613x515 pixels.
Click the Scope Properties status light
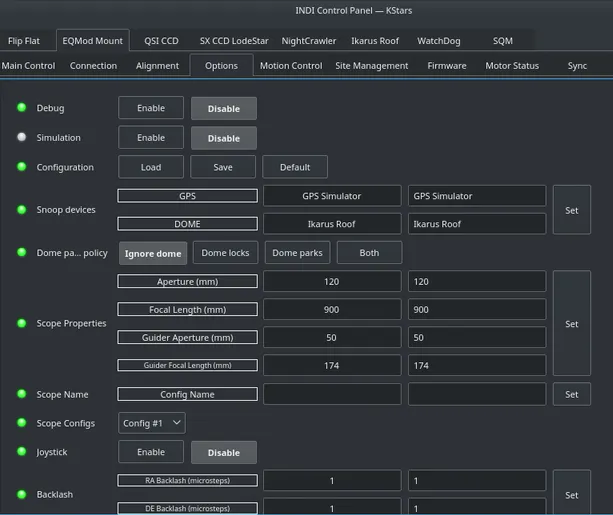click(x=22, y=323)
